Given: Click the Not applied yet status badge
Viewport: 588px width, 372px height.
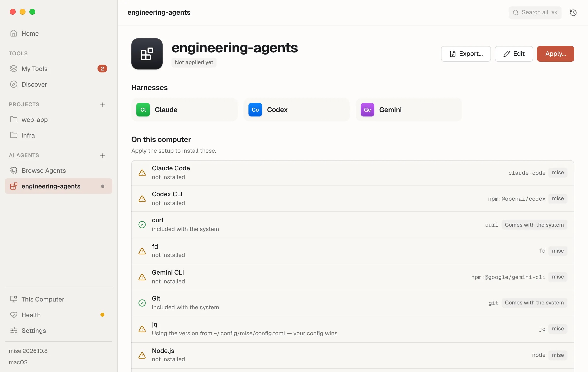Looking at the screenshot, I should click(x=194, y=62).
